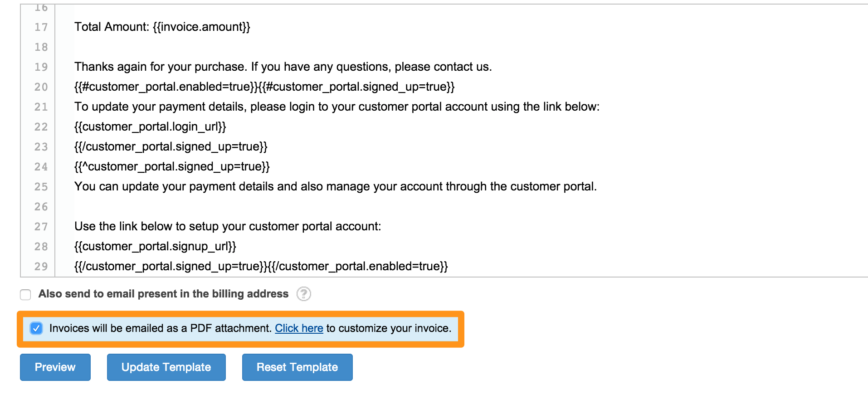Viewport: 868px width, 409px height.
Task: Enable sending to billing address email
Action: click(25, 294)
